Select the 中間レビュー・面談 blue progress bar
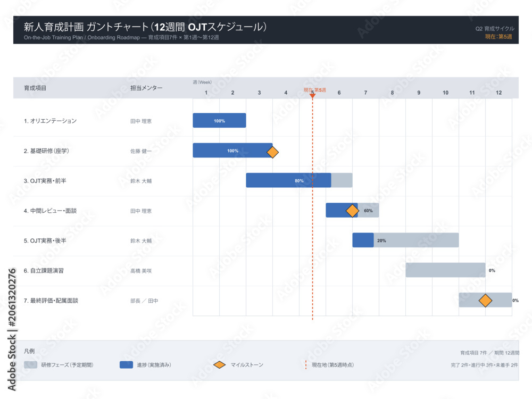The width and height of the screenshot is (532, 399). click(342, 210)
